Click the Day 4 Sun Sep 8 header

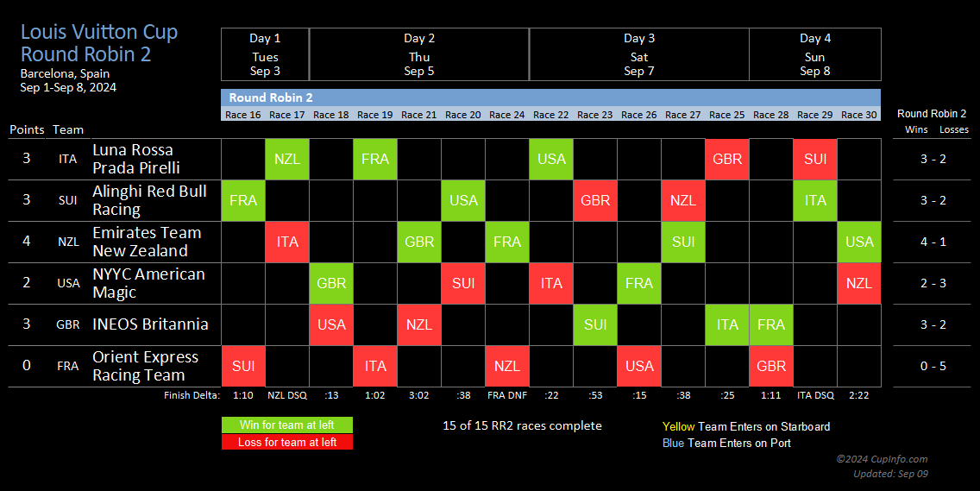pyautogui.click(x=815, y=54)
